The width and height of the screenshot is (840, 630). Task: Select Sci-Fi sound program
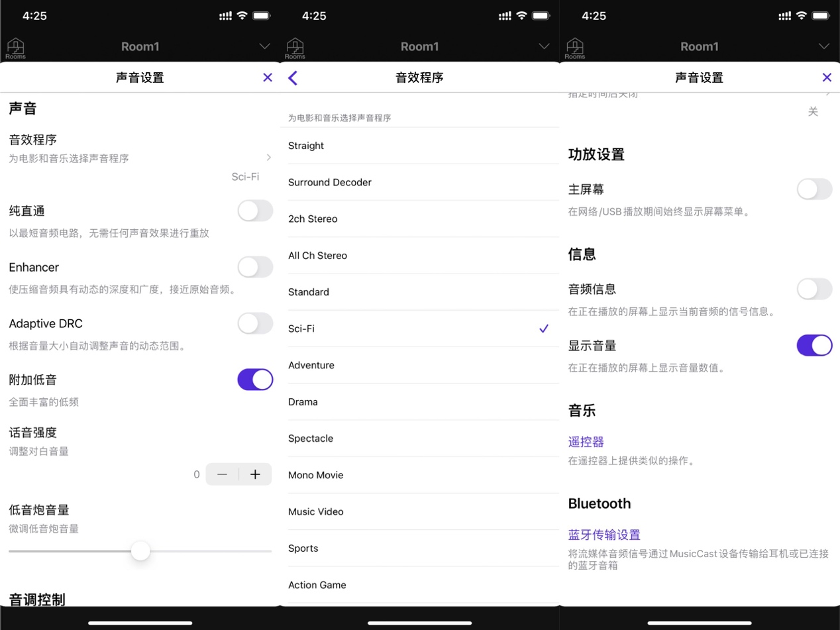click(419, 329)
